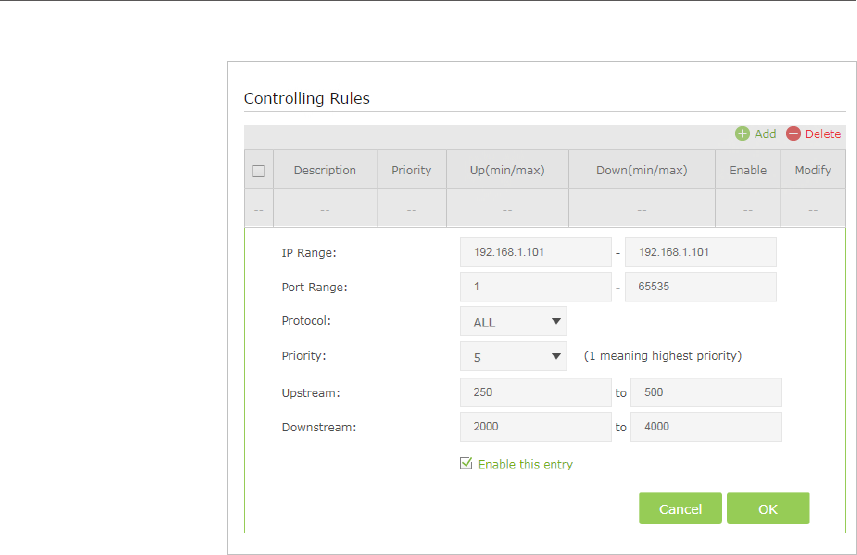857x555 pixels.
Task: Click the green plus Add icon
Action: click(742, 134)
